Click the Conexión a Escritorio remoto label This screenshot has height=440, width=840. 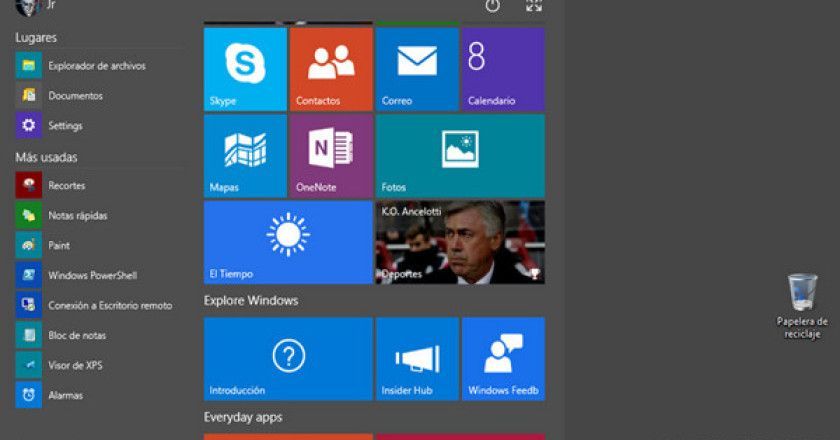[110, 305]
